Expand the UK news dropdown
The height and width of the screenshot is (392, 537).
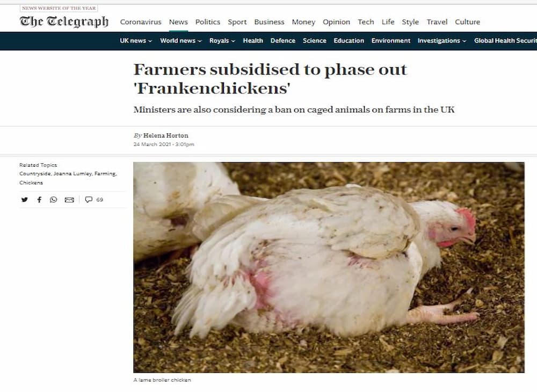click(136, 41)
